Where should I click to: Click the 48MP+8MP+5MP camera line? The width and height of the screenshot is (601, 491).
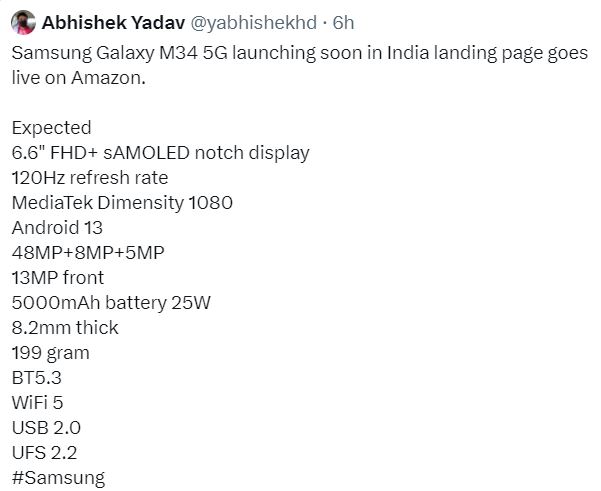[88, 253]
